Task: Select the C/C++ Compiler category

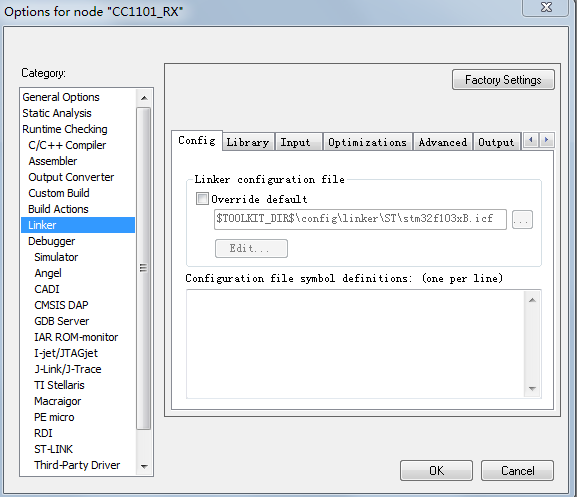Action: point(67,145)
